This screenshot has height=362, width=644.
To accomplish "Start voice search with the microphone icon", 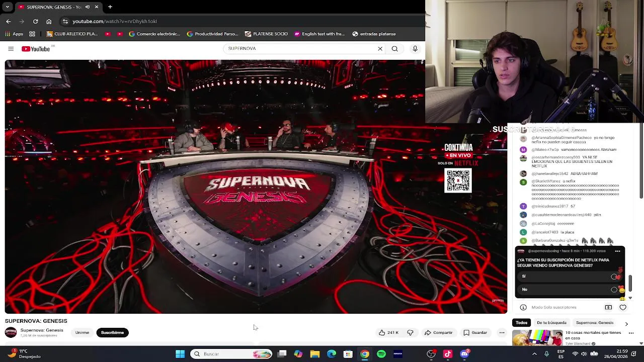I will point(415,49).
